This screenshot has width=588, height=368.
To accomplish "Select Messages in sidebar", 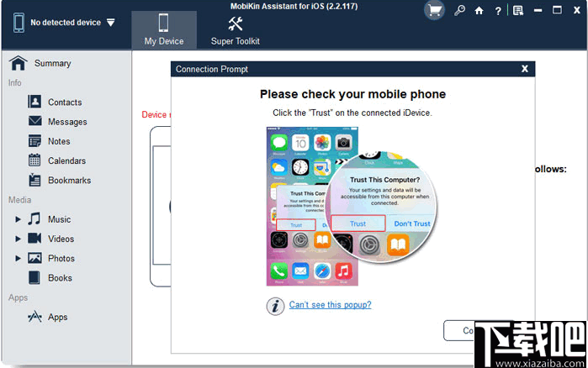I will point(67,122).
